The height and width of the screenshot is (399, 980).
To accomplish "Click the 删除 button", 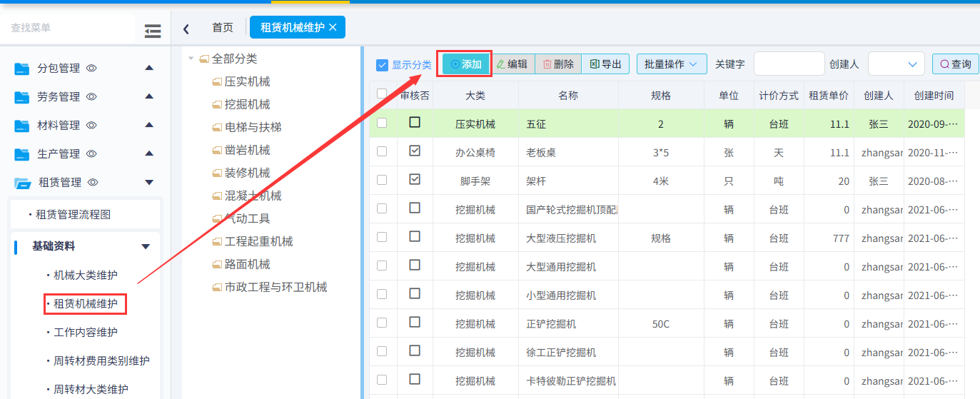I will 558,64.
